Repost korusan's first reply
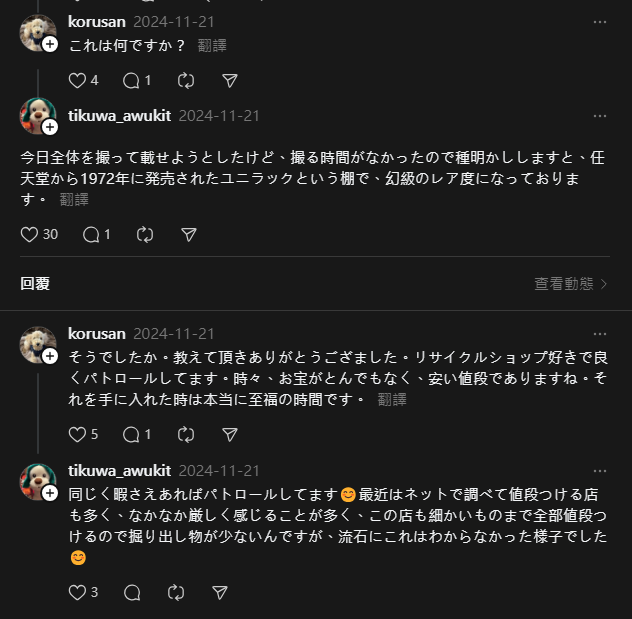 185,80
